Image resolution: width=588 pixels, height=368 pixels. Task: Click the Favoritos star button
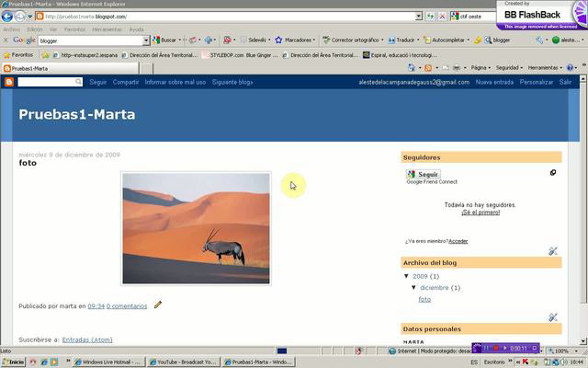(19, 55)
